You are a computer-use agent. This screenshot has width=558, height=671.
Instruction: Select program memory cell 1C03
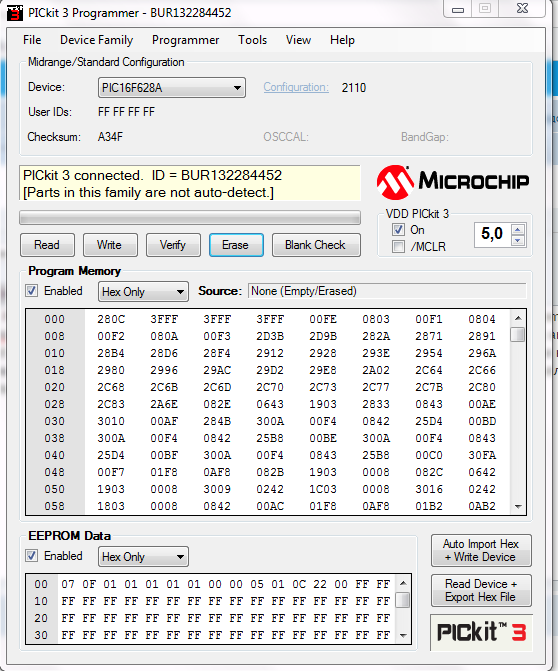tap(323, 489)
